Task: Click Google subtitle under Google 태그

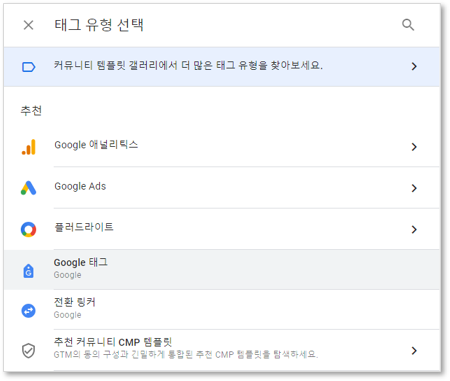Action: click(68, 275)
